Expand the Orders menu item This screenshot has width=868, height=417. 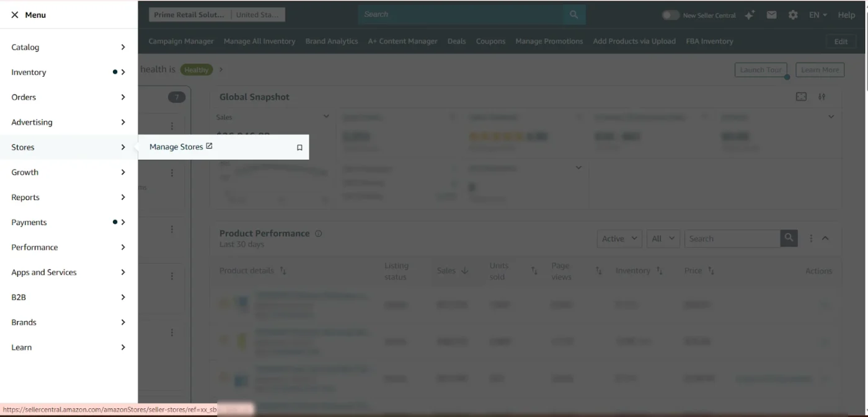tap(69, 97)
